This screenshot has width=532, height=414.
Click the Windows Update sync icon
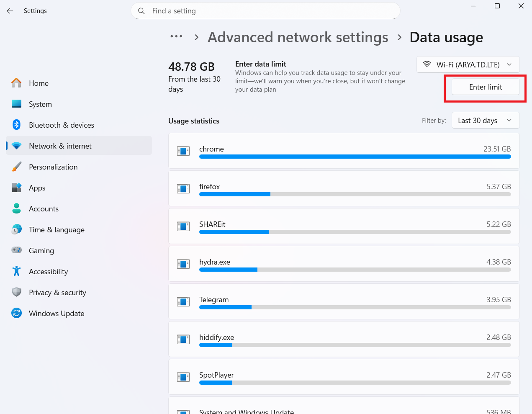(16, 313)
